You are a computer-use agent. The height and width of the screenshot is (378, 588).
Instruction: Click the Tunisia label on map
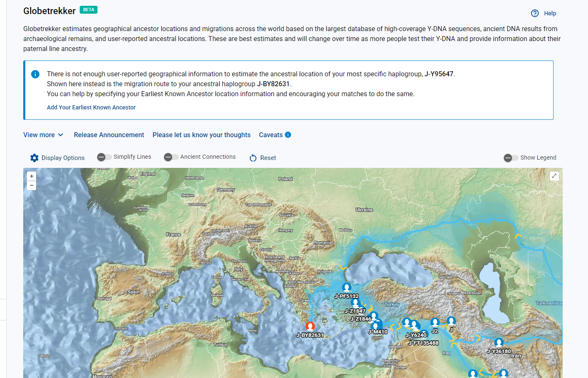click(220, 345)
